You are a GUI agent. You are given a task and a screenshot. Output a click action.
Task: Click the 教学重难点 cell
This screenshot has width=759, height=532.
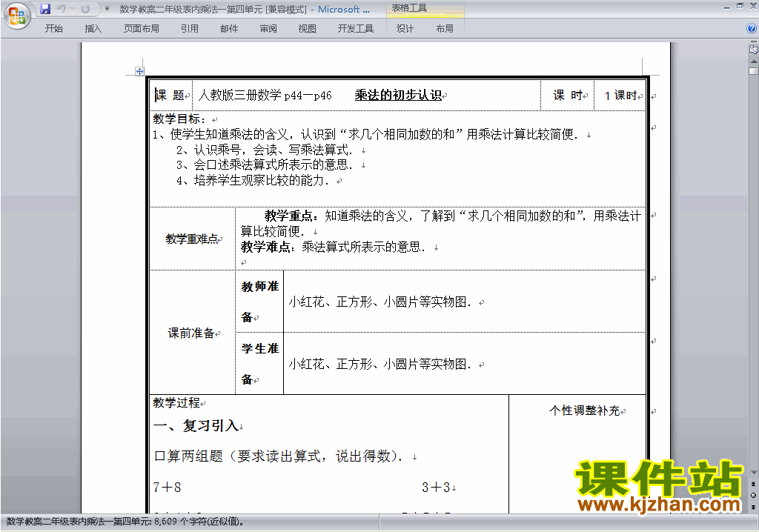(192, 239)
